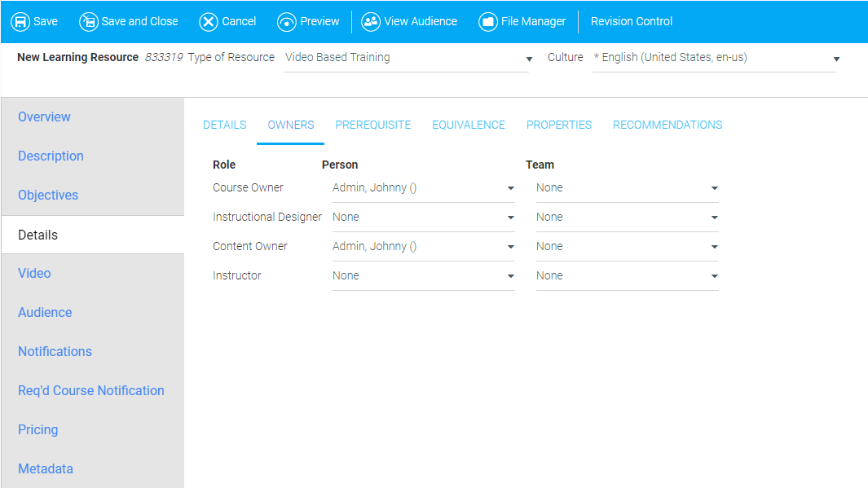Open the Recommendations tab

pos(668,125)
